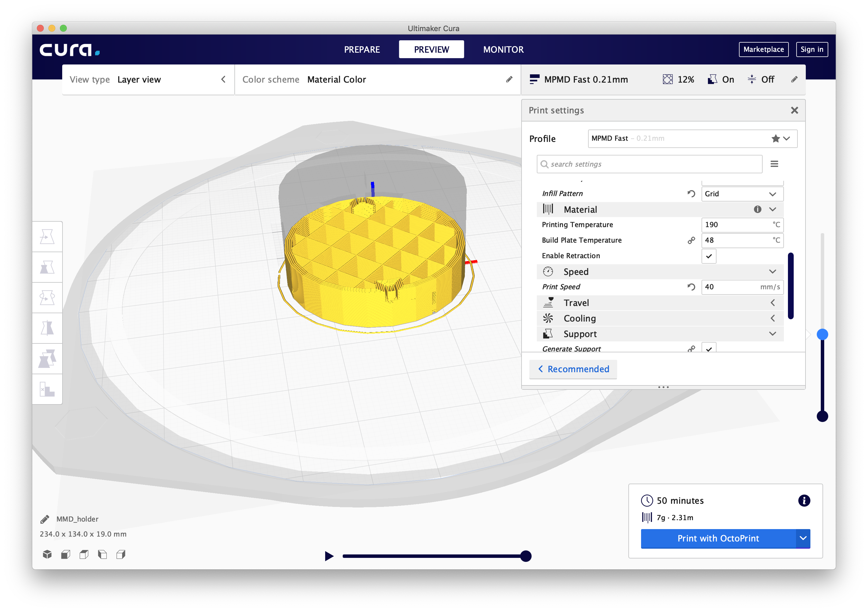Select the Support Blocker tool

(x=47, y=389)
